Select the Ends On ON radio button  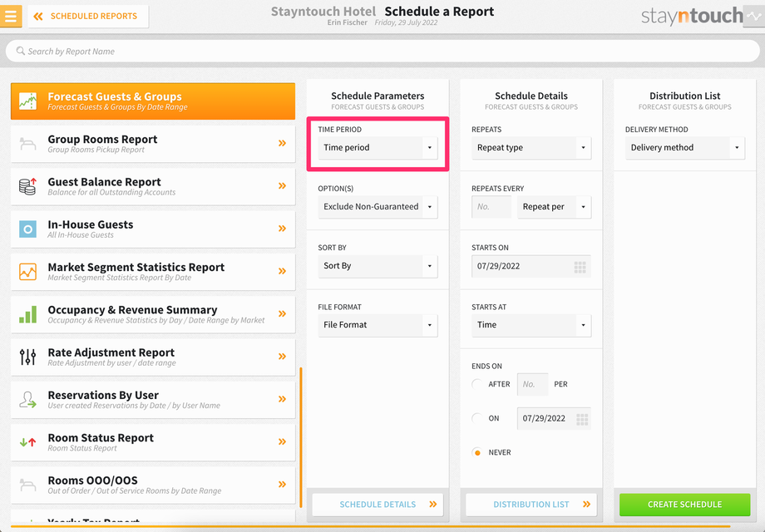click(x=477, y=418)
